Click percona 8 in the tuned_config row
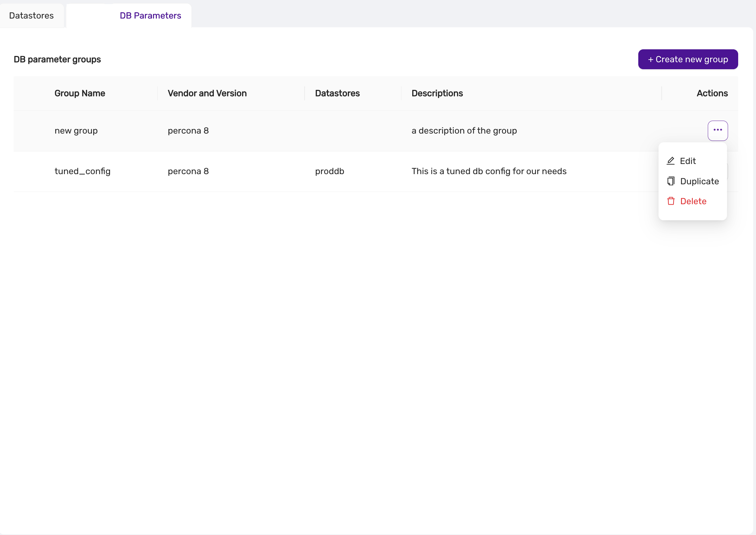 tap(188, 171)
